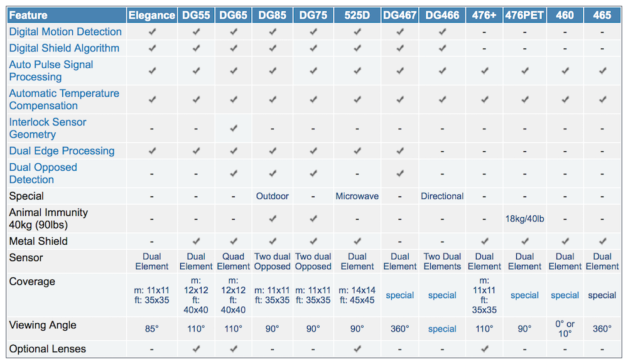Viewport: 628px width, 364px height.
Task: Open the 18kg/40lb link under 476PET
Action: pos(524,218)
